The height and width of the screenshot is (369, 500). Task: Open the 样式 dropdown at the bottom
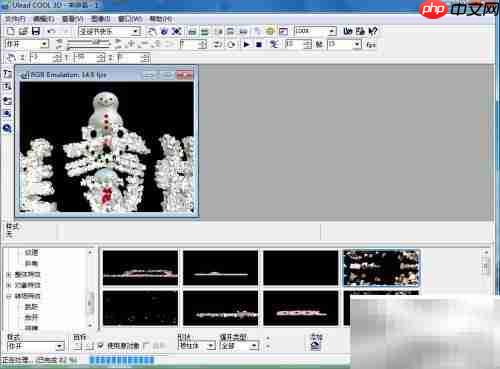click(35, 346)
